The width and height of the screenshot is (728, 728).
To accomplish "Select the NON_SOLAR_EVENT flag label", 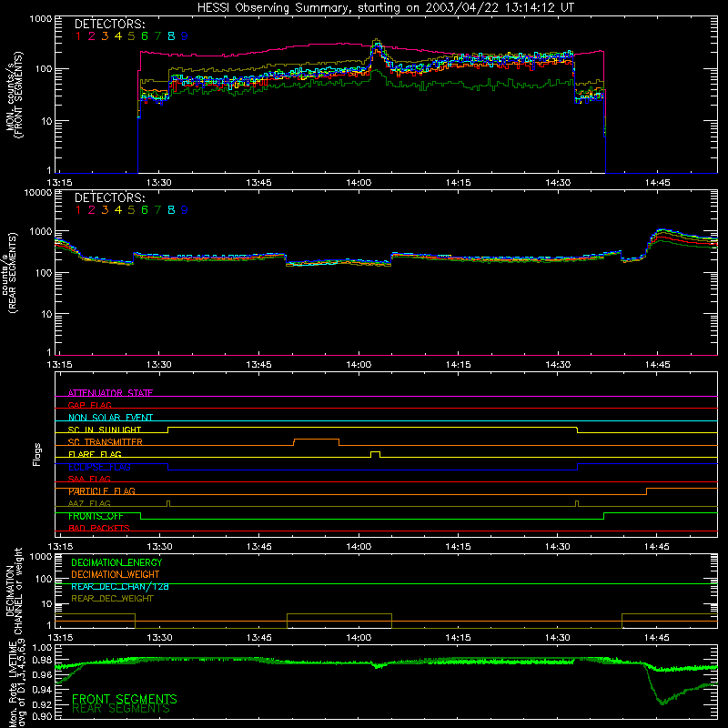I will click(110, 418).
